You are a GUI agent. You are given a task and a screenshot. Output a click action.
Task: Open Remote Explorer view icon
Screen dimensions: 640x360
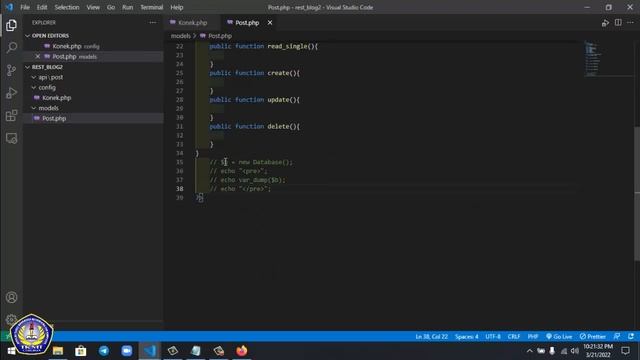[11, 138]
